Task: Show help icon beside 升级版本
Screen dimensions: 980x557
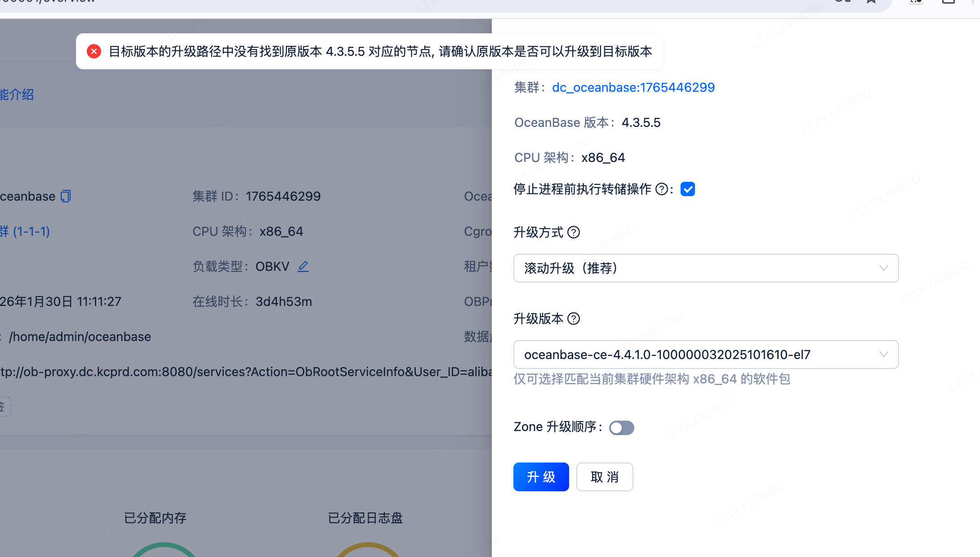Action: point(574,319)
